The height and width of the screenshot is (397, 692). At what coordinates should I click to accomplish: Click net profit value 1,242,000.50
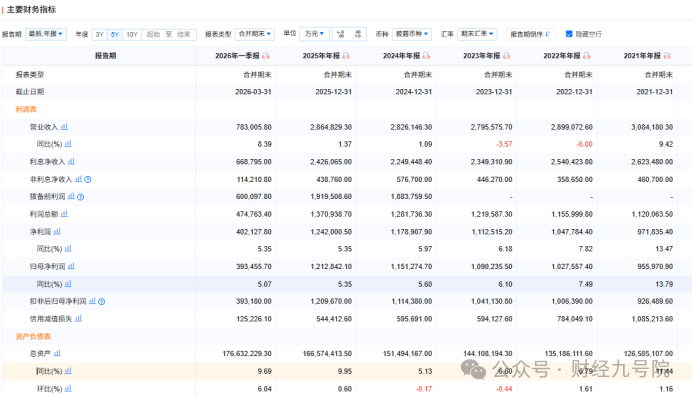pos(331,232)
